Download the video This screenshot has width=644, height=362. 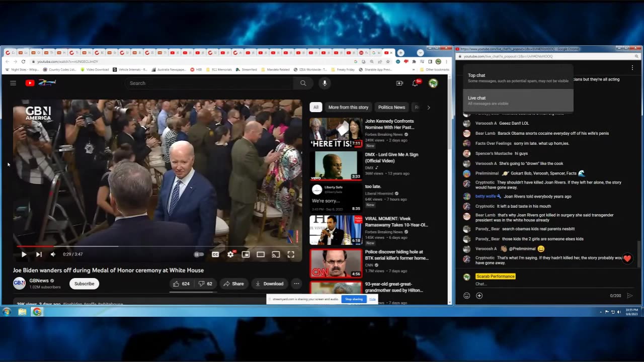(270, 284)
